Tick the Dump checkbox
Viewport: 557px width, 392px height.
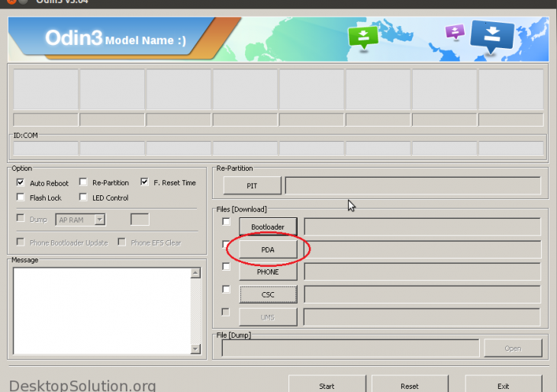[x=21, y=218]
